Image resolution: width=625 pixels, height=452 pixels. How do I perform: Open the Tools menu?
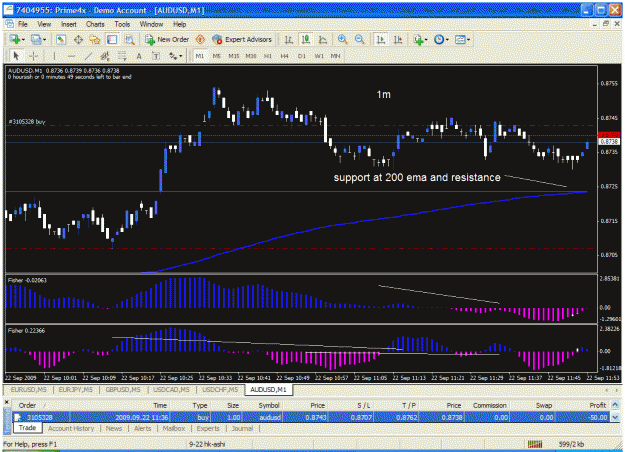122,24
